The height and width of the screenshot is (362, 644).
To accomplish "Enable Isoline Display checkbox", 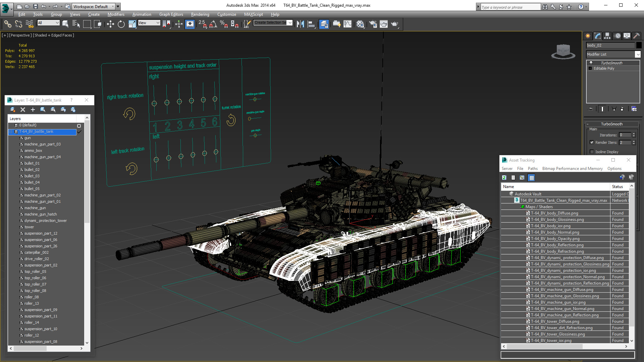I will (592, 152).
